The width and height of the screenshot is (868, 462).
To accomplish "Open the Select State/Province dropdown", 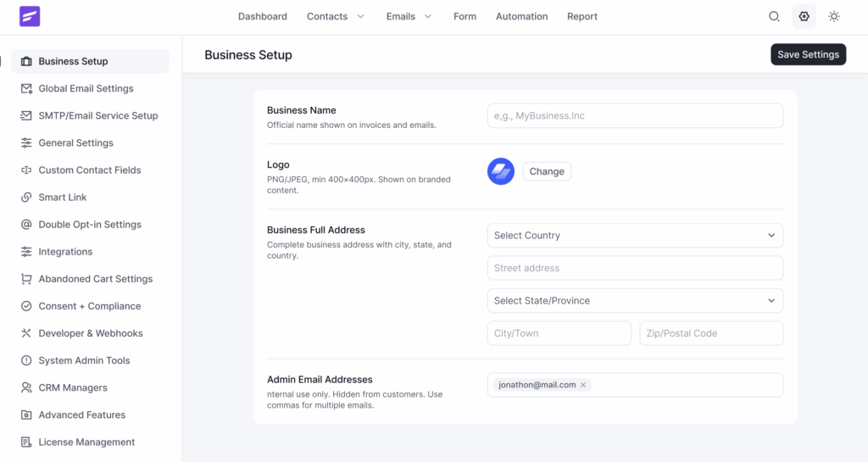I will (635, 300).
